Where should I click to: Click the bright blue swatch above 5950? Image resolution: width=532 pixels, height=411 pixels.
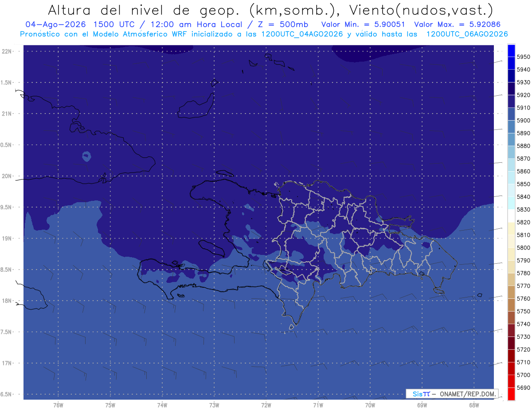point(511,51)
